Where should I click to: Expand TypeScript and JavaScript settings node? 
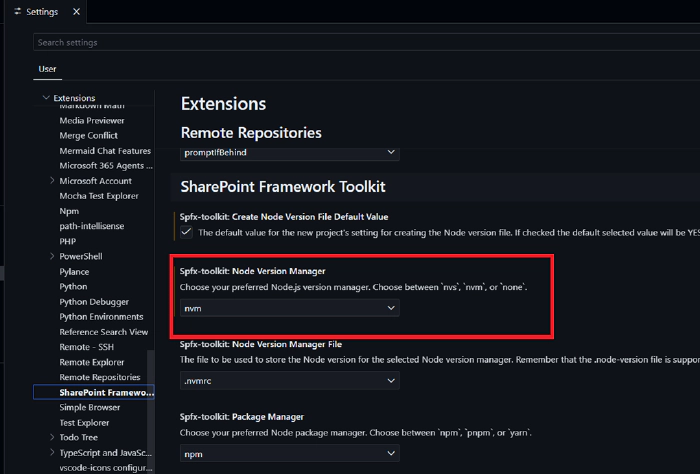(x=52, y=452)
